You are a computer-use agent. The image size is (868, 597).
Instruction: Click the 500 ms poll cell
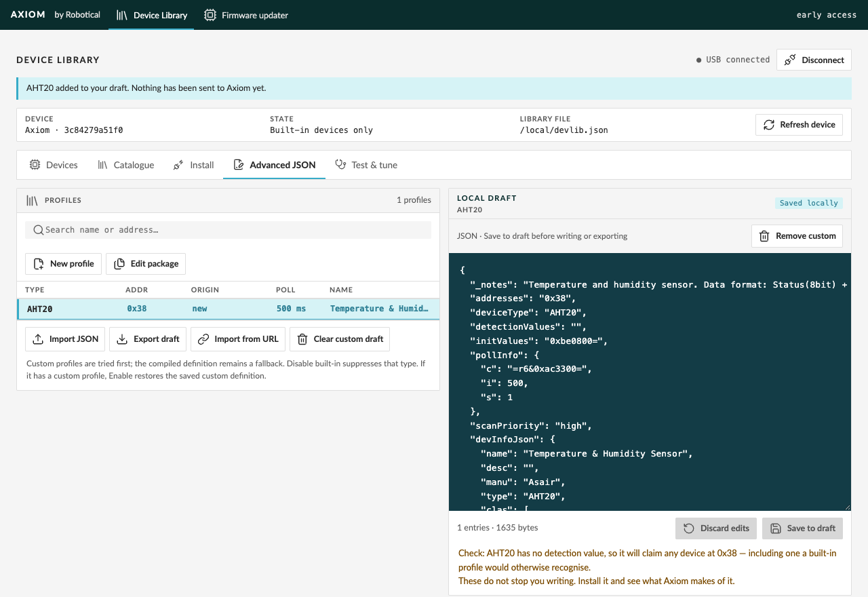(291, 309)
